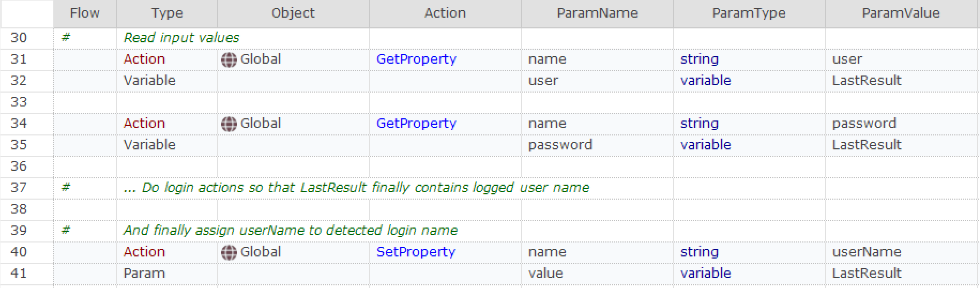Viewport: 980px width, 288px height.
Task: Click the Global globe icon in row 40
Action: (x=229, y=252)
